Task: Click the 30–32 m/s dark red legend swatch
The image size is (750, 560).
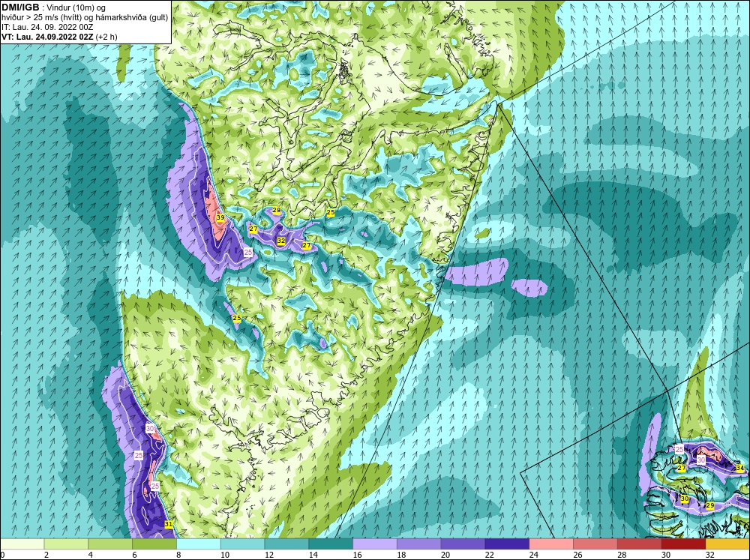Action: (x=683, y=544)
